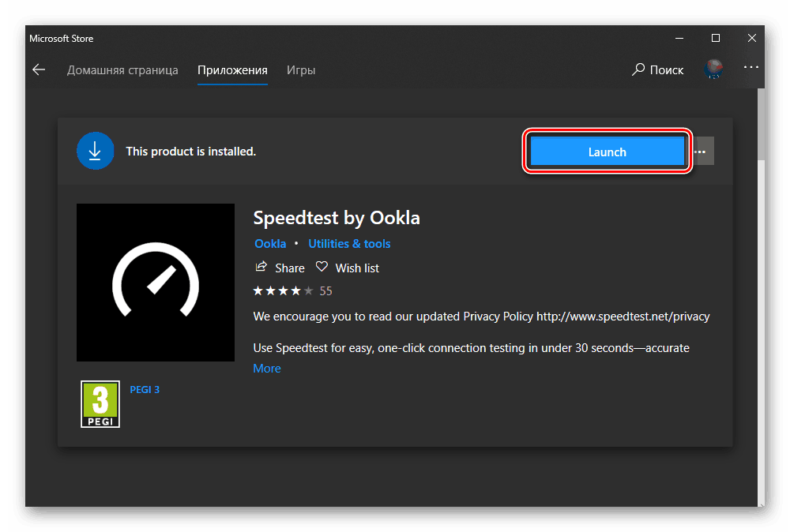Open the Ookla publisher link

[x=270, y=243]
